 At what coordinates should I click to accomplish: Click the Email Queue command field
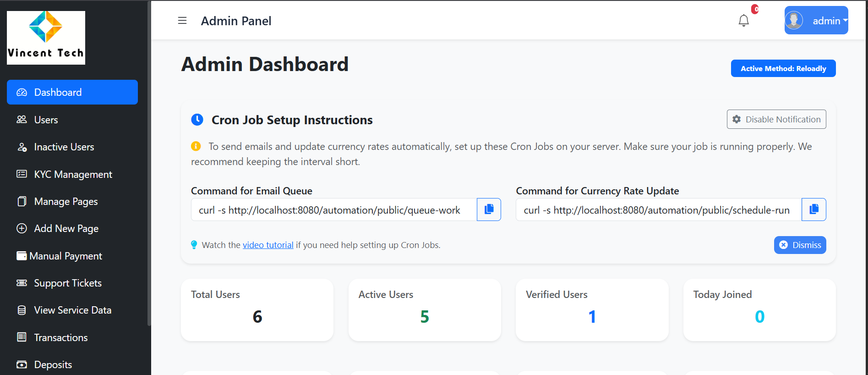(333, 210)
